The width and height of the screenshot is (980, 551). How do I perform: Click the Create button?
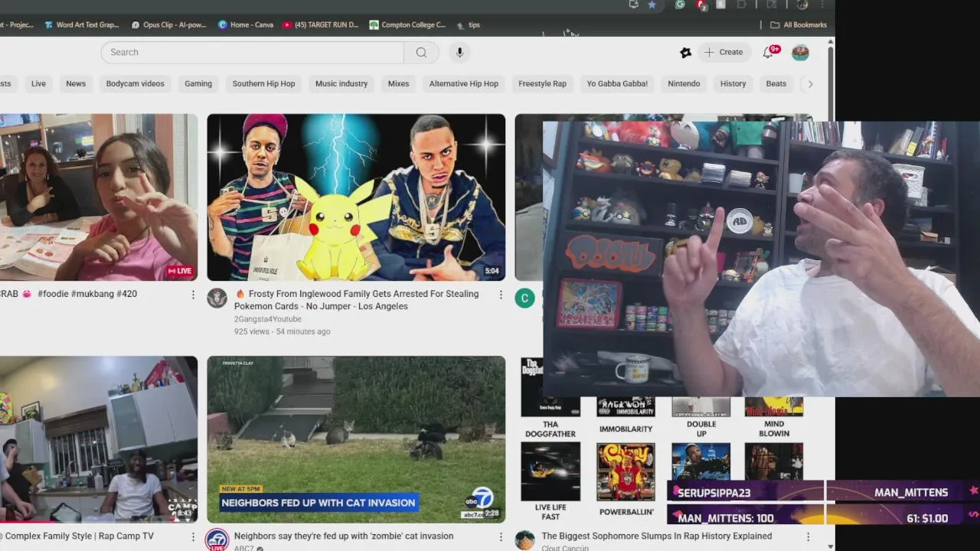click(x=723, y=52)
